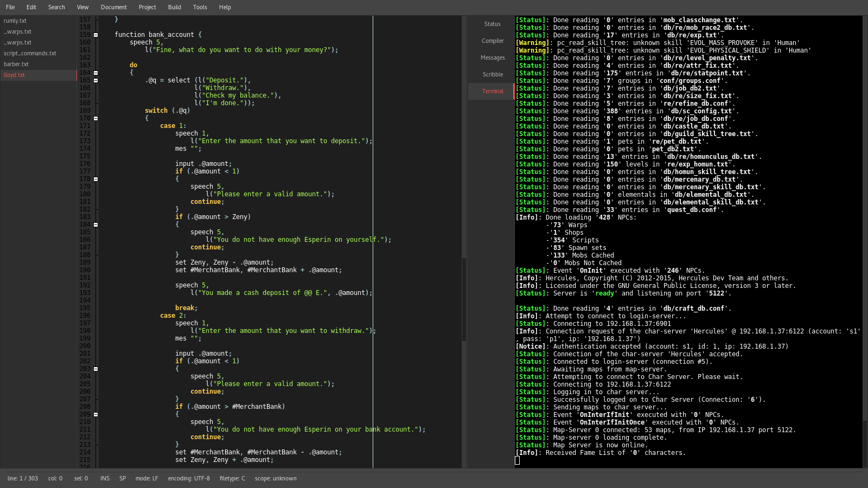
Task: Click line 183 'if (.@amount > Zeny)'
Action: point(213,217)
